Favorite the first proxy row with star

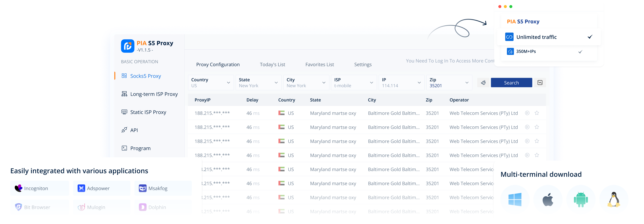pos(536,113)
